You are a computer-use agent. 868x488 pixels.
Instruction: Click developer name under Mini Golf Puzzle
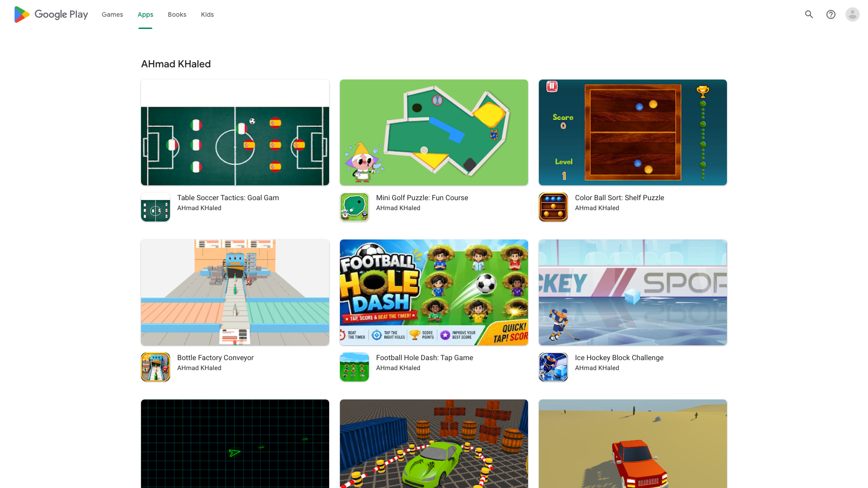[398, 208]
